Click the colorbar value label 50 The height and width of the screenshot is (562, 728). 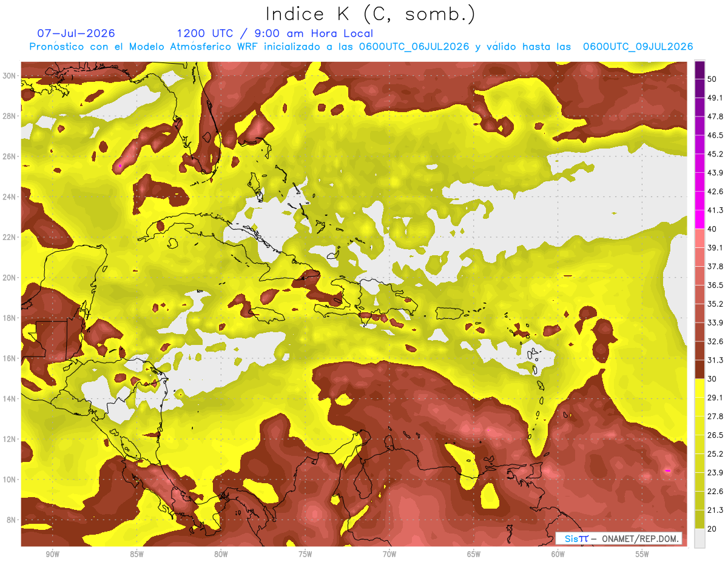point(713,79)
